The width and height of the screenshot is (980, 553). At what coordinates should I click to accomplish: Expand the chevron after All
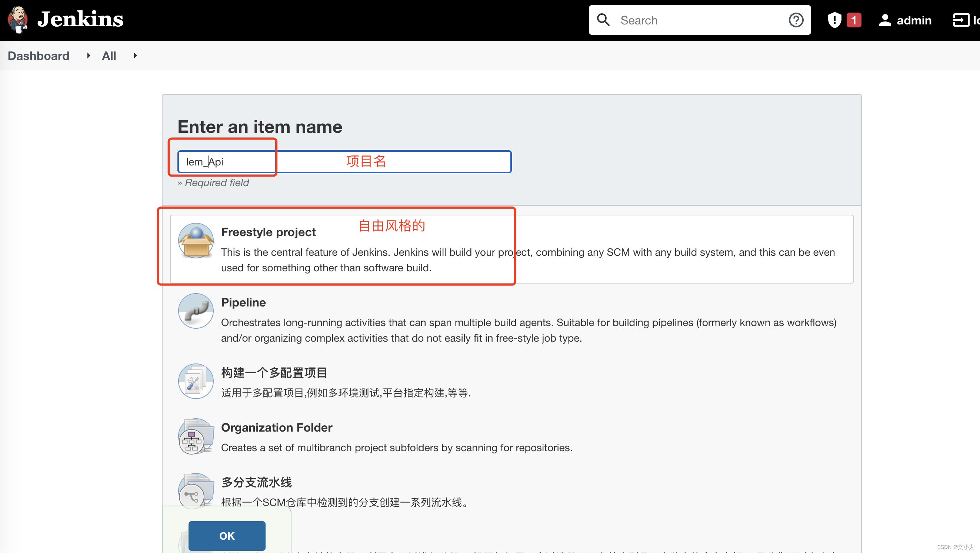click(135, 56)
